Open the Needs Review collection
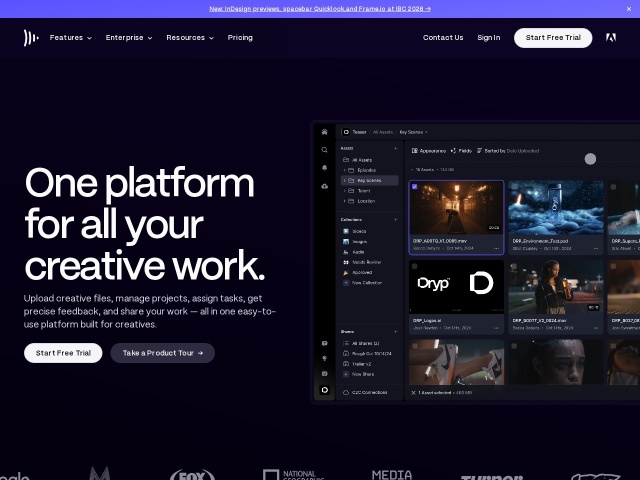Image resolution: width=640 pixels, height=480 pixels. point(362,262)
